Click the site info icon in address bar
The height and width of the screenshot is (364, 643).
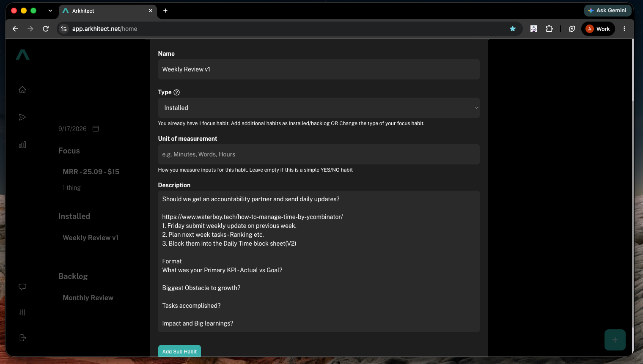click(64, 29)
